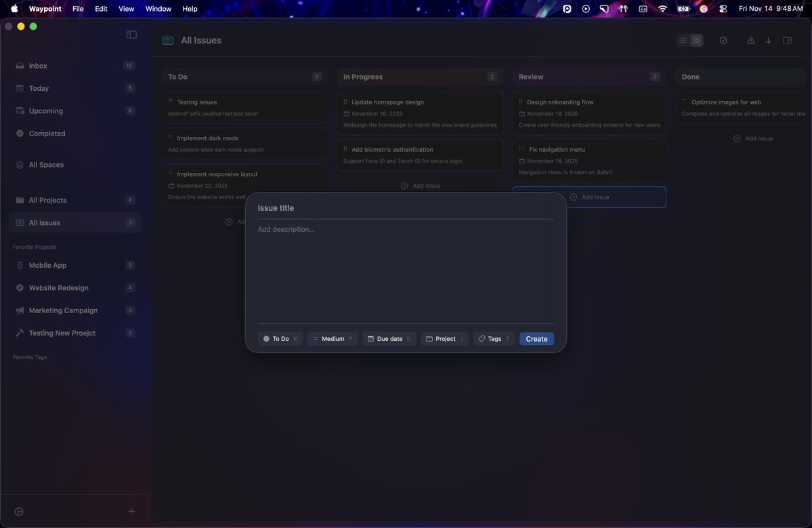Open the Completed issues view
The height and width of the screenshot is (528, 812).
(x=47, y=134)
